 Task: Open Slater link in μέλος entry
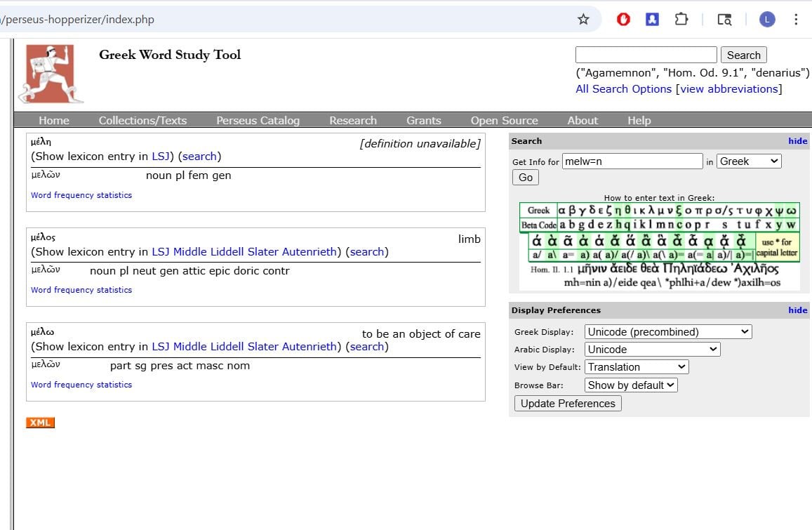pos(263,252)
